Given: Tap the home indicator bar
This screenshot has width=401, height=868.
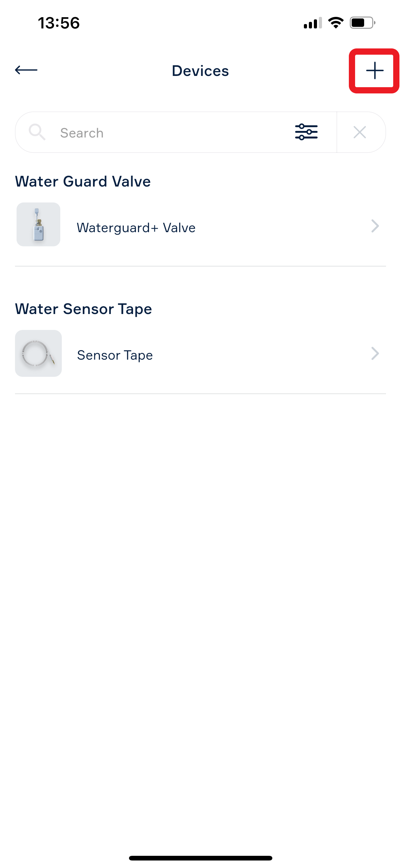Looking at the screenshot, I should click(x=200, y=858).
